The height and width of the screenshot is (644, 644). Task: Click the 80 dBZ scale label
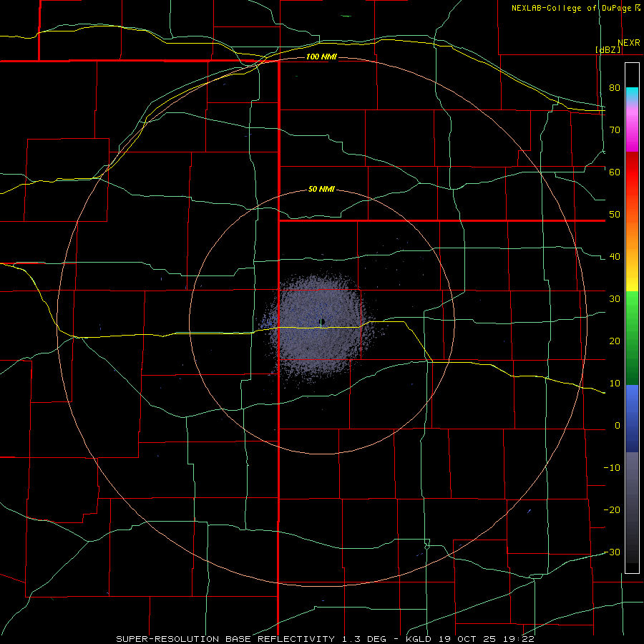pyautogui.click(x=615, y=88)
